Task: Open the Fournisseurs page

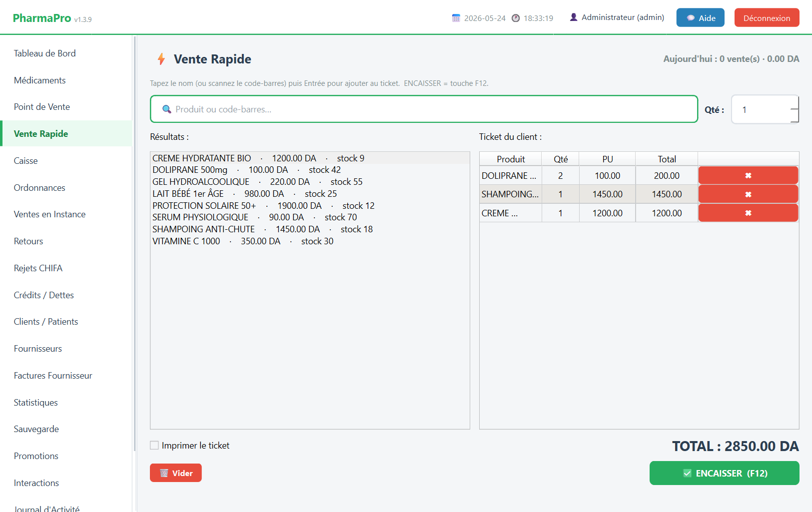Action: [66, 349]
